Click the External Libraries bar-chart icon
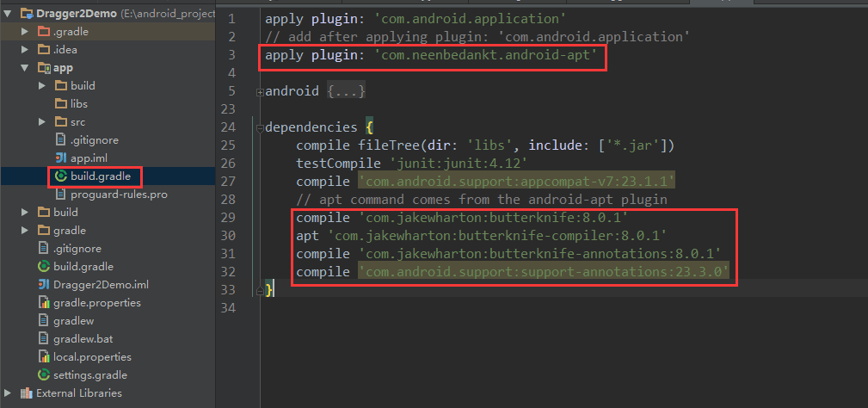This screenshot has width=868, height=408. point(25,393)
